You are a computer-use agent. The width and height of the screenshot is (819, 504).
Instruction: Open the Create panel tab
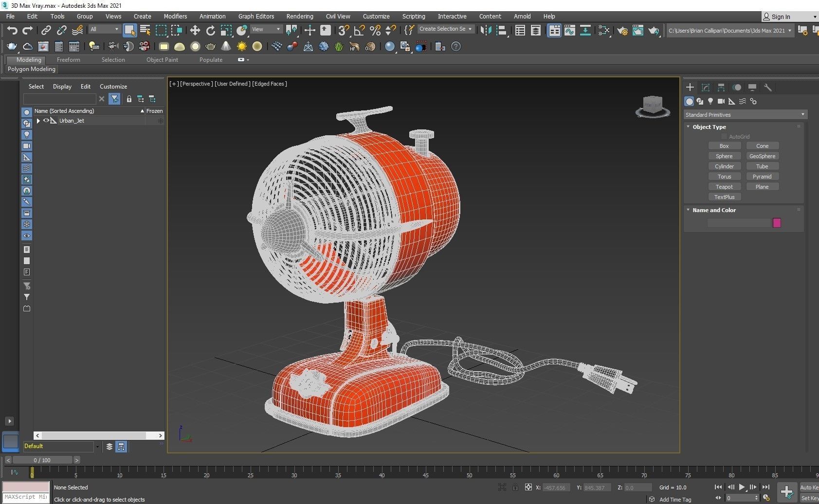(690, 88)
